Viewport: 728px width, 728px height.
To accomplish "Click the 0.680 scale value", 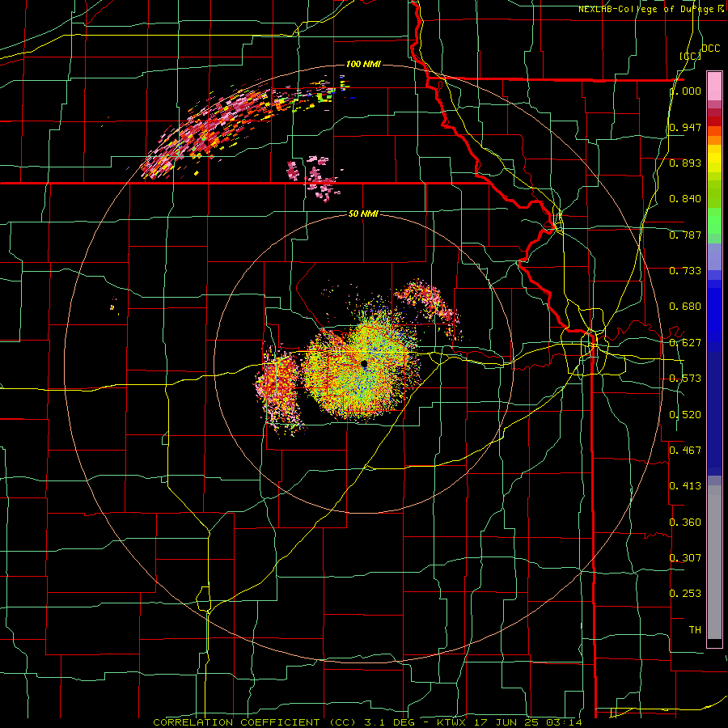I will pyautogui.click(x=685, y=307).
